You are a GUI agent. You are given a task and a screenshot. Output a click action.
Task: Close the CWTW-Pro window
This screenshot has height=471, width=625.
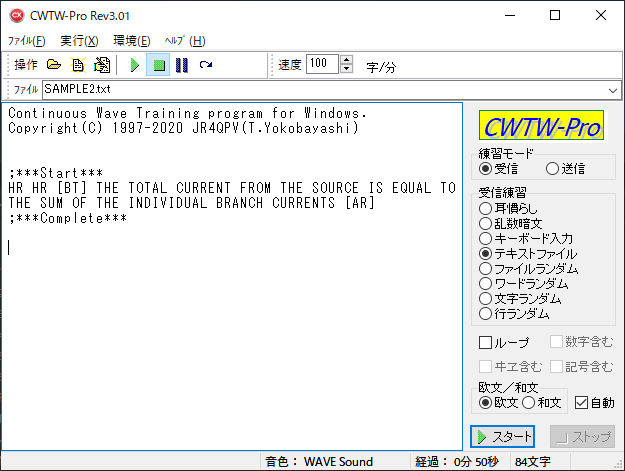click(601, 16)
